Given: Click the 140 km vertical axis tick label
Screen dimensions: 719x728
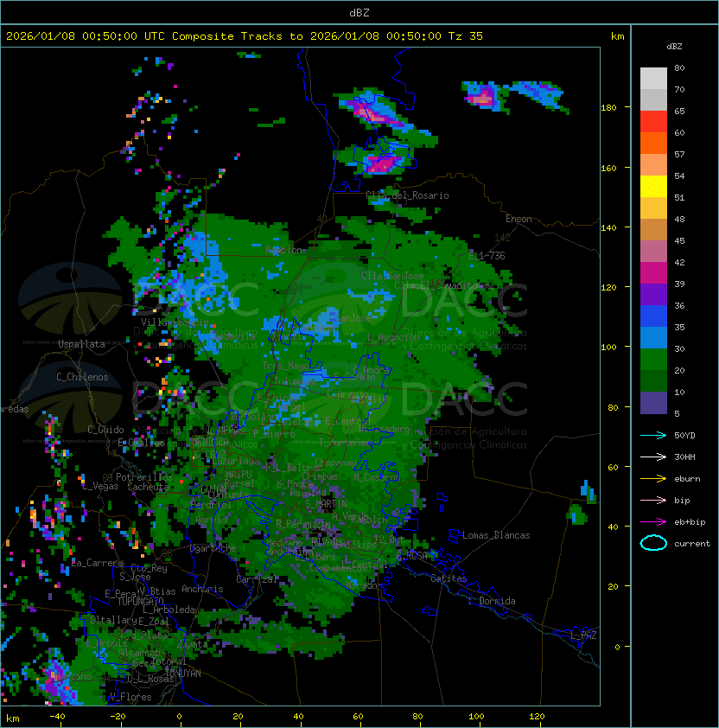Looking at the screenshot, I should (608, 227).
